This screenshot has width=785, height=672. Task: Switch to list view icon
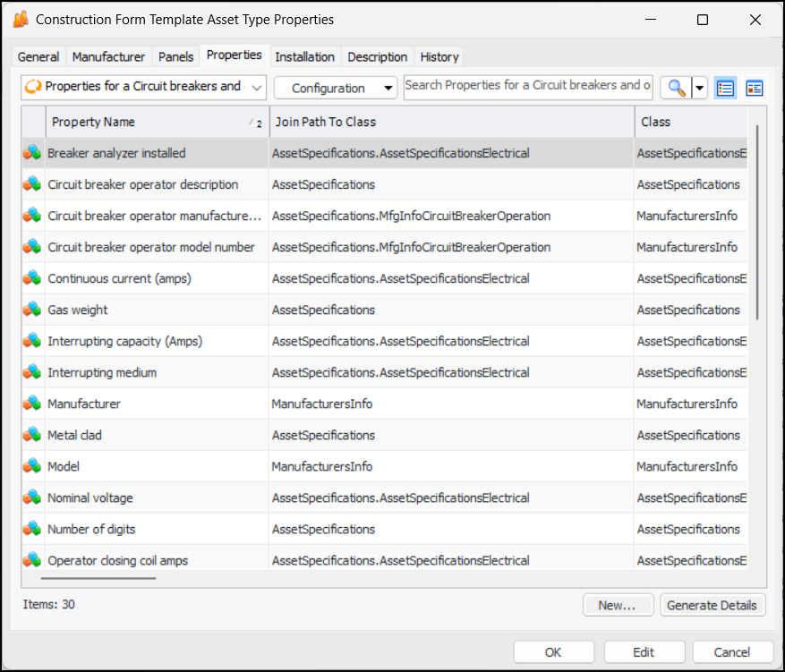[x=725, y=88]
